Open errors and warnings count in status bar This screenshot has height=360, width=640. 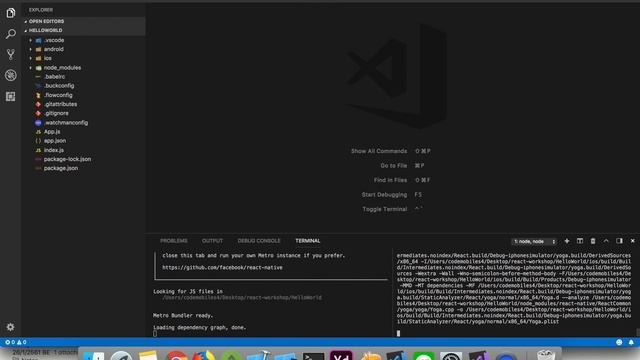(16, 342)
